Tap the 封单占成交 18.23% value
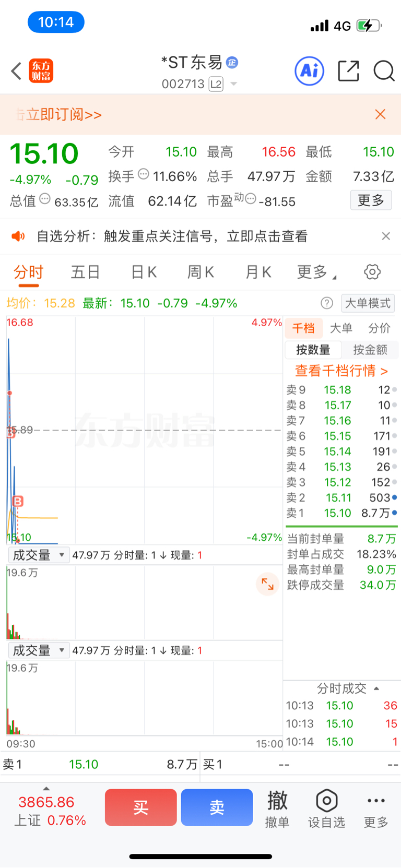The image size is (401, 868). coord(376,554)
